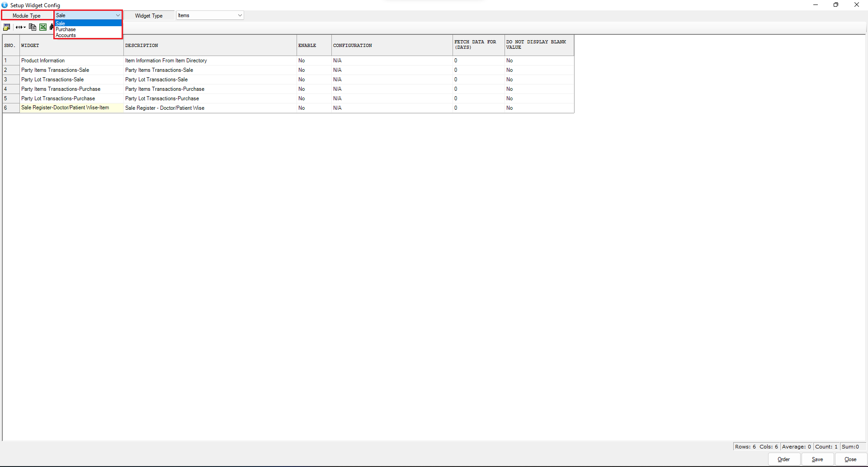Image resolution: width=868 pixels, height=467 pixels.
Task: Restore down the Setup Widget Config window
Action: click(836, 5)
